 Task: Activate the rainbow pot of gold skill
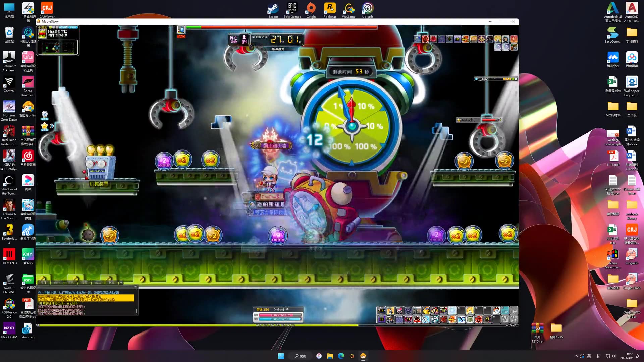click(x=426, y=310)
